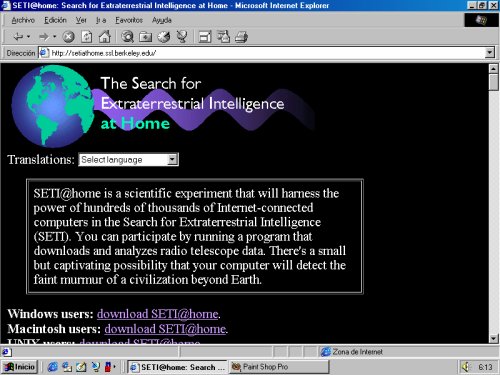Click the vertical scrollbar down arrow
Screen dimensions: 500x375
coord(494,339)
